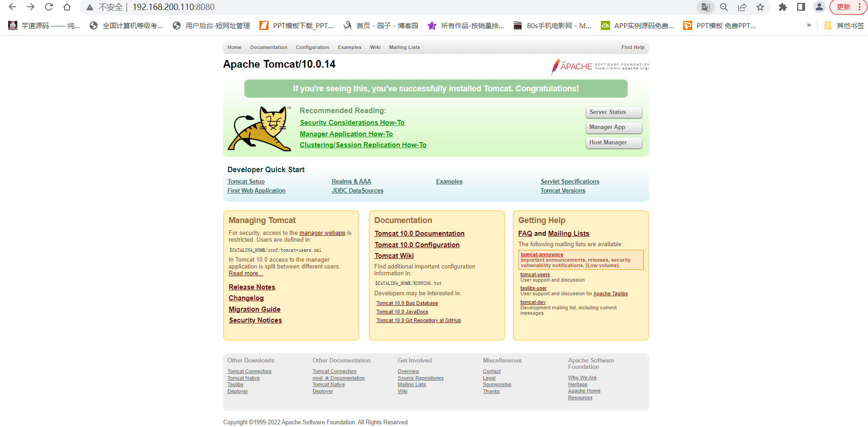Image resolution: width=868 pixels, height=427 pixels.
Task: Click the red 更新 update button
Action: (848, 7)
